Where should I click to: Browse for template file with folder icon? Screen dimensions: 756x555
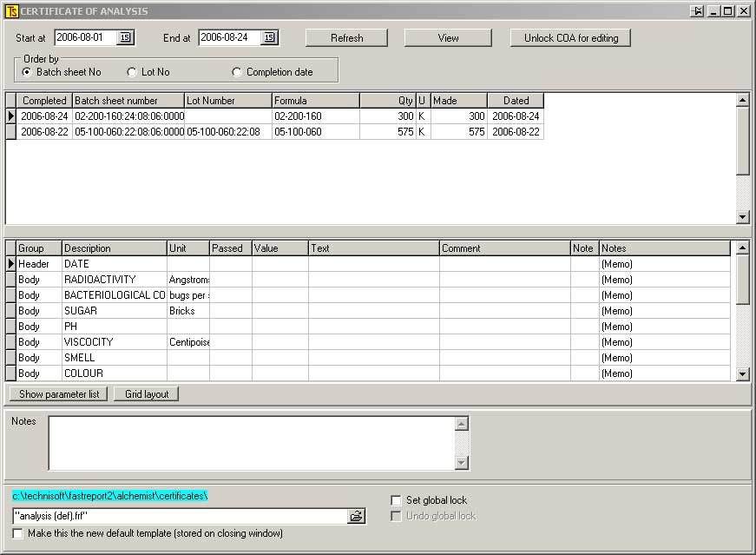tap(357, 517)
